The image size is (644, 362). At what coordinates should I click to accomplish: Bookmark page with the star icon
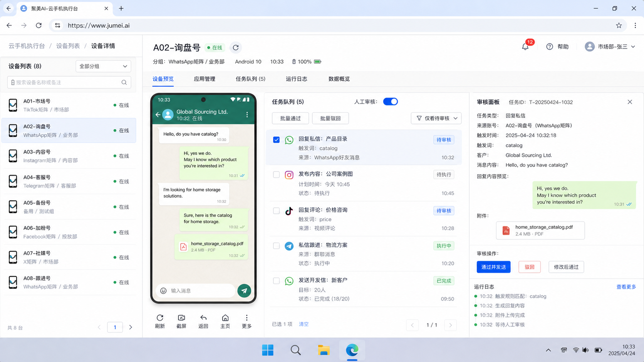point(619,25)
